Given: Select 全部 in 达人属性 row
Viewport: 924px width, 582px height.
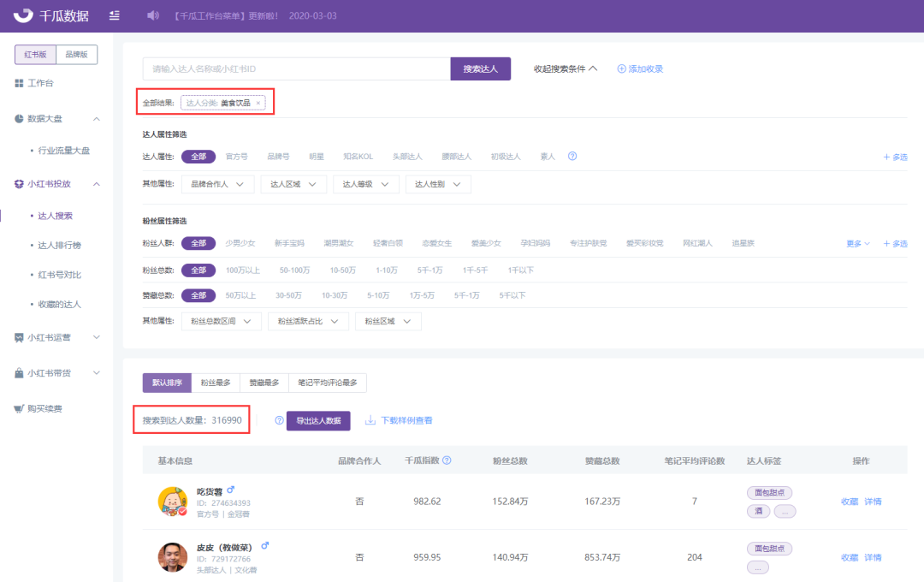Looking at the screenshot, I should [x=198, y=157].
